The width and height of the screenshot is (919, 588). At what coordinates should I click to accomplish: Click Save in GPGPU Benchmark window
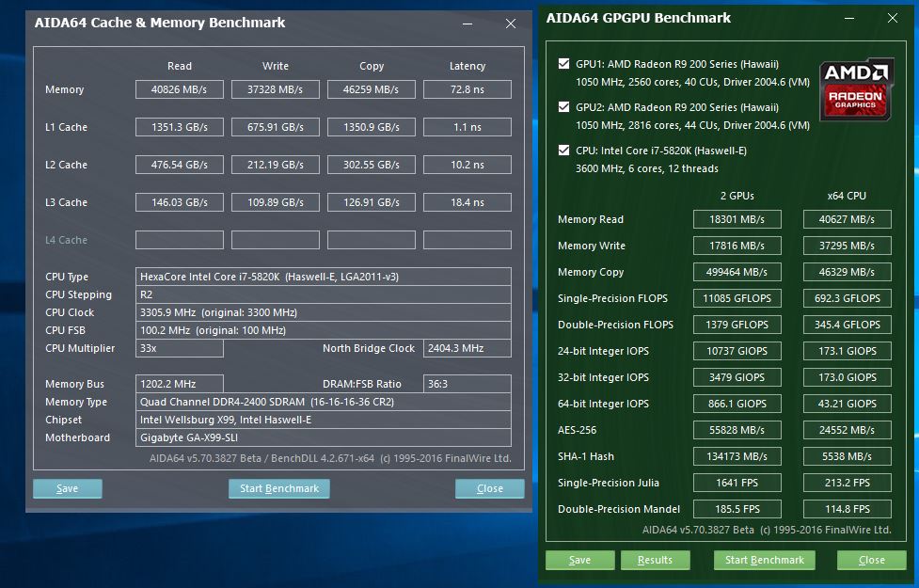pyautogui.click(x=579, y=560)
